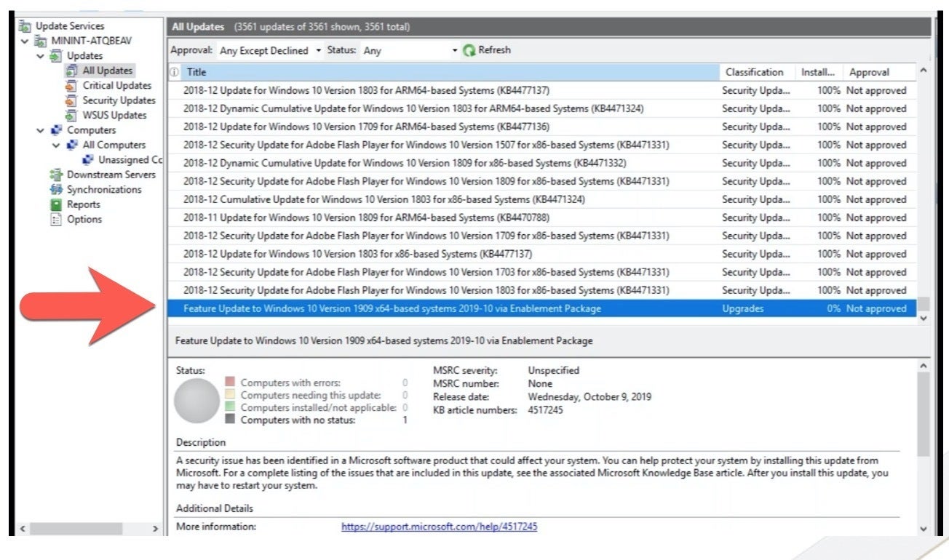Image resolution: width=949 pixels, height=560 pixels.
Task: Click the Upgrades classification cell
Action: (742, 309)
